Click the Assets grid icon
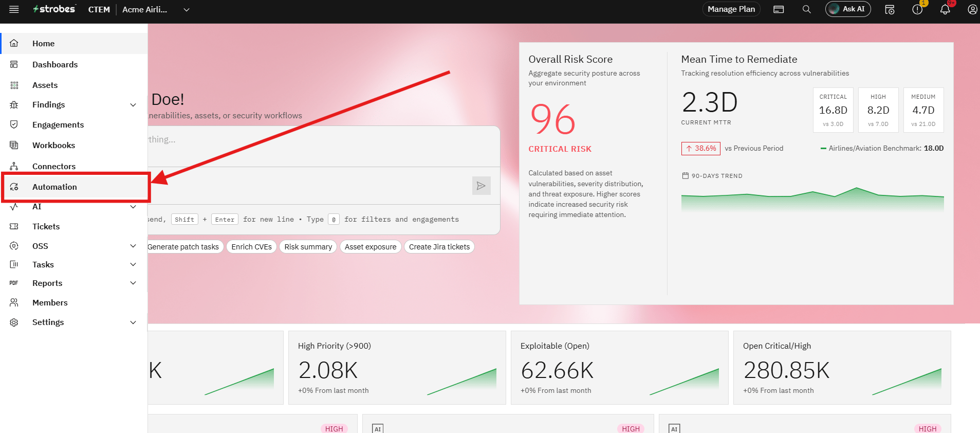Screen dimensions: 980x433 click(14, 85)
